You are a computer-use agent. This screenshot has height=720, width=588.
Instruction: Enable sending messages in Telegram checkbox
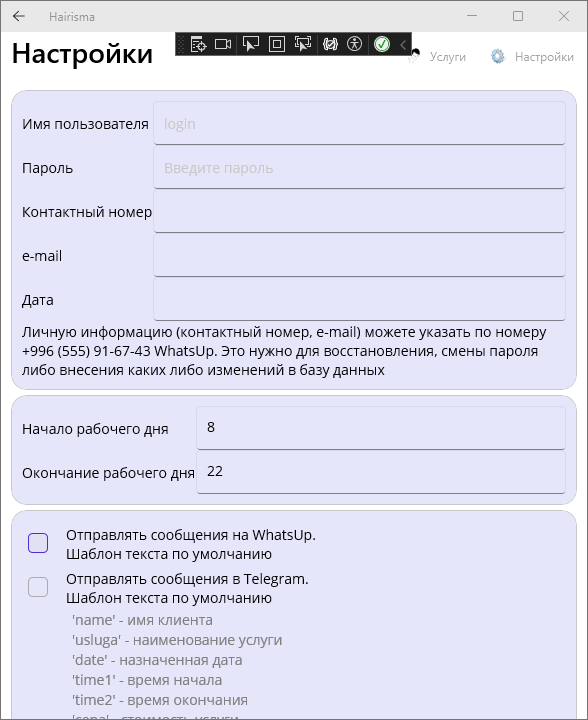38,587
